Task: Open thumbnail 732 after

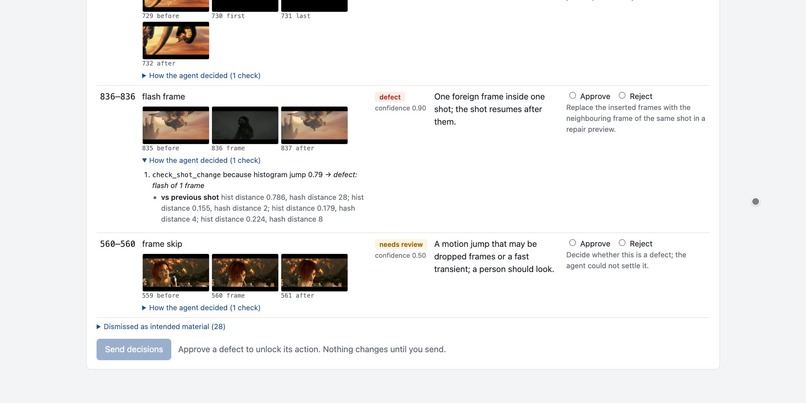Action: 176,41
